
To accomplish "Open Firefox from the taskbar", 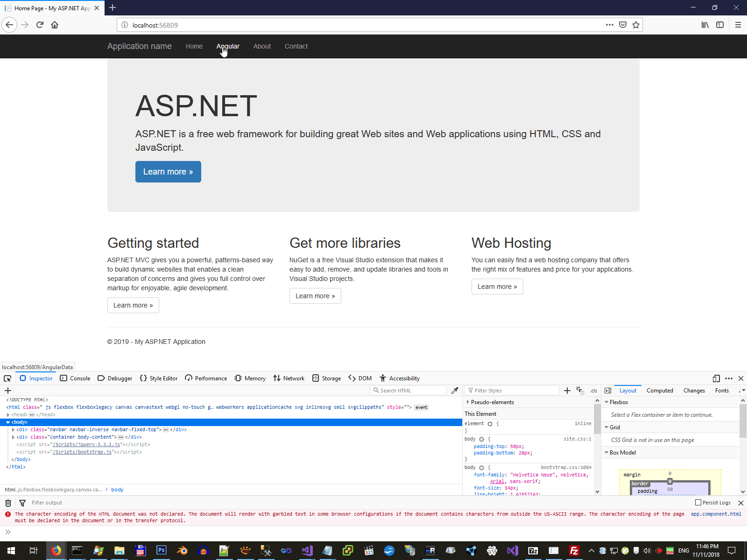I will pos(56,551).
